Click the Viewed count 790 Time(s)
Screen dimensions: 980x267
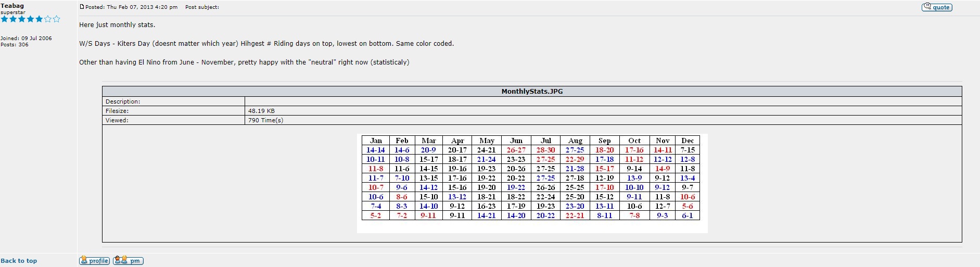pos(265,120)
